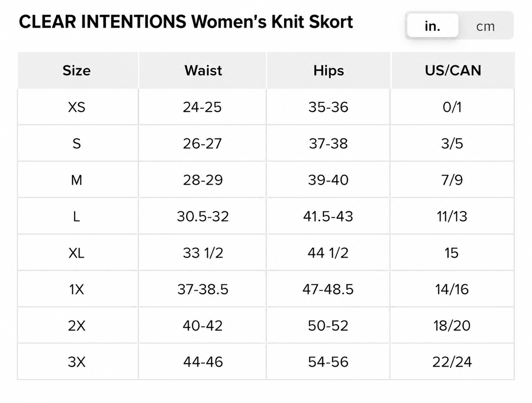
Task: Click the 33 1/2 waist value
Action: point(203,253)
